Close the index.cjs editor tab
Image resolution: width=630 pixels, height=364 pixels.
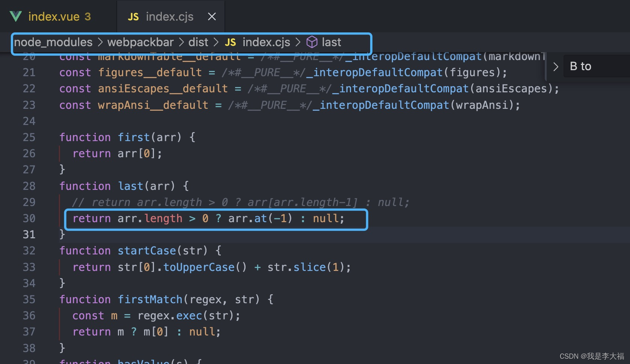(x=212, y=16)
